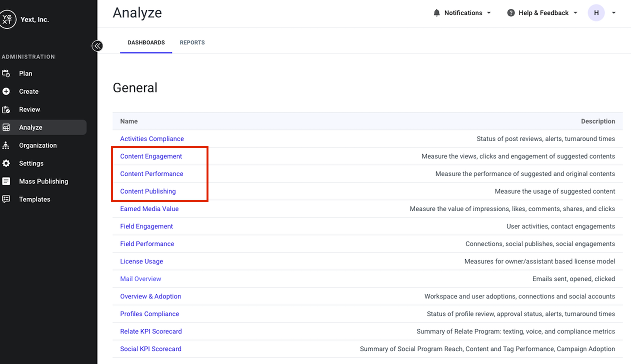631x364 pixels.
Task: Open the Social KPI Scorecard link
Action: tap(150, 349)
